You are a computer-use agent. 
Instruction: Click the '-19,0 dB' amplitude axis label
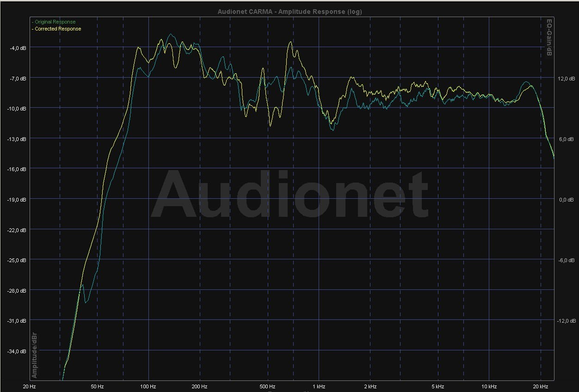[x=17, y=200]
